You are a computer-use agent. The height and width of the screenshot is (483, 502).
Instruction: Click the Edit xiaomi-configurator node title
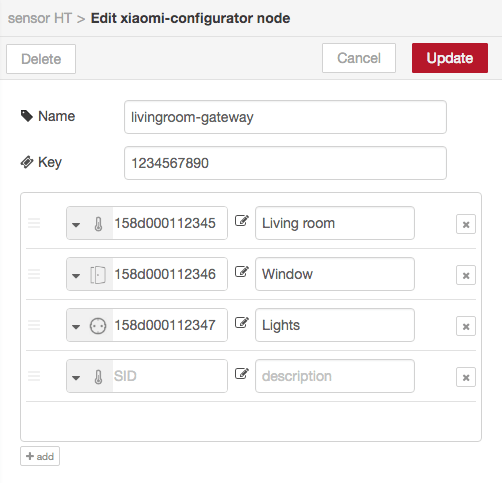tap(190, 18)
